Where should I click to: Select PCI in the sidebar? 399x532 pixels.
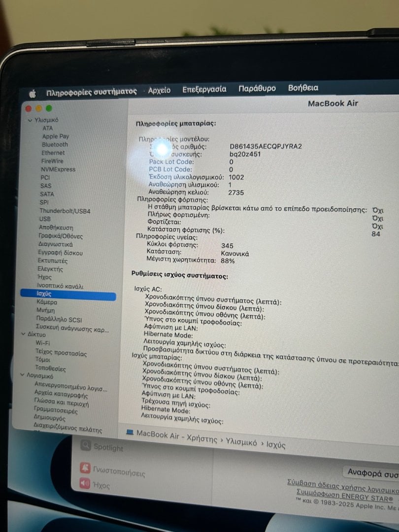tap(45, 177)
